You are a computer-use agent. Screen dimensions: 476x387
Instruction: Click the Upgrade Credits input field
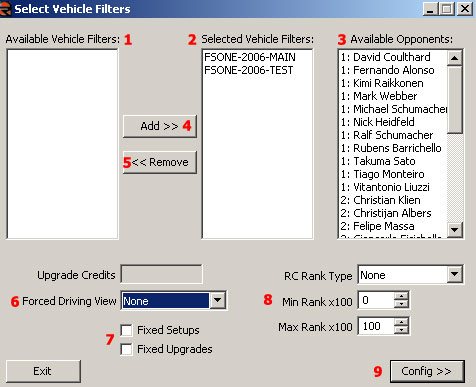161,274
